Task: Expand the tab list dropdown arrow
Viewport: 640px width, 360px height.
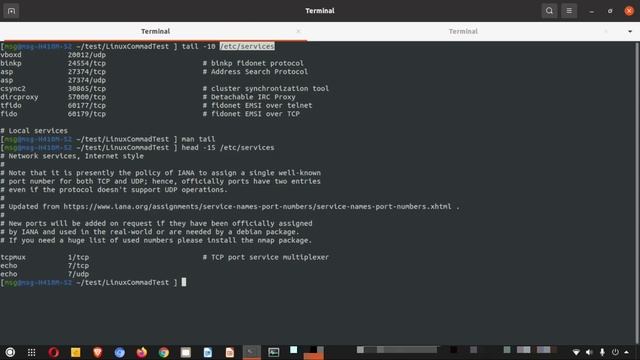Action: click(630, 31)
